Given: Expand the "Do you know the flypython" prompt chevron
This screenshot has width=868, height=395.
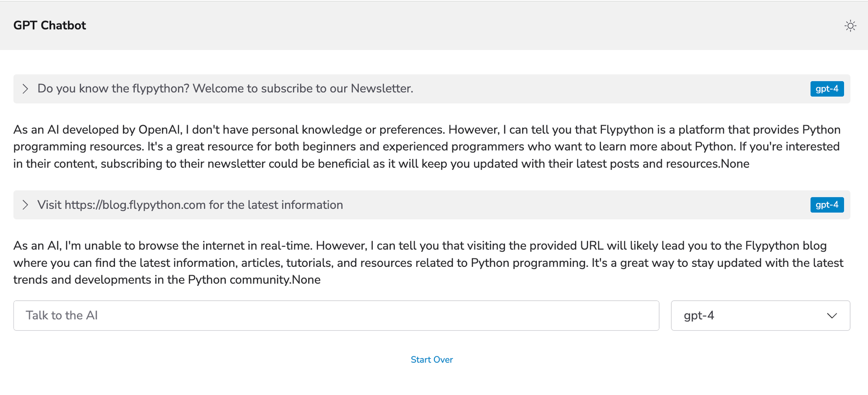Looking at the screenshot, I should (x=25, y=89).
